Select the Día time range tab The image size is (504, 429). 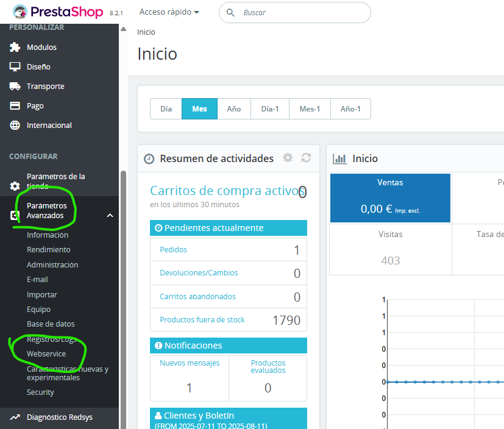166,109
